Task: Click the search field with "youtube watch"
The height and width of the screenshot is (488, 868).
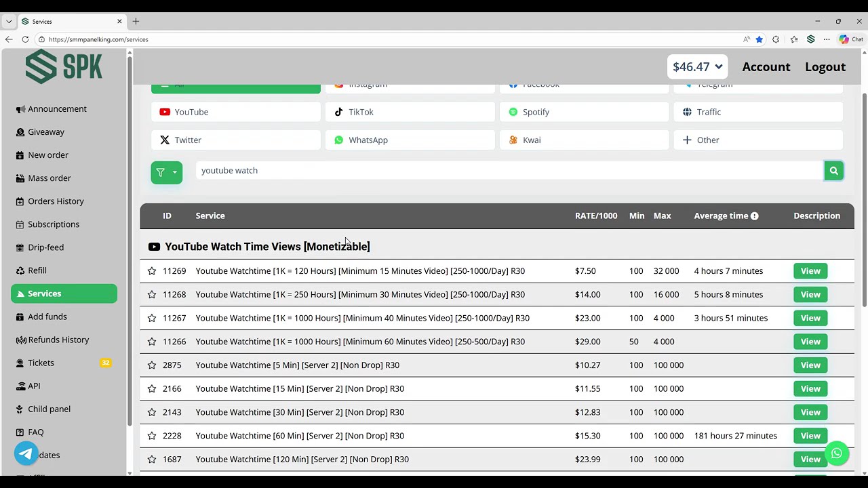Action: [x=509, y=171]
